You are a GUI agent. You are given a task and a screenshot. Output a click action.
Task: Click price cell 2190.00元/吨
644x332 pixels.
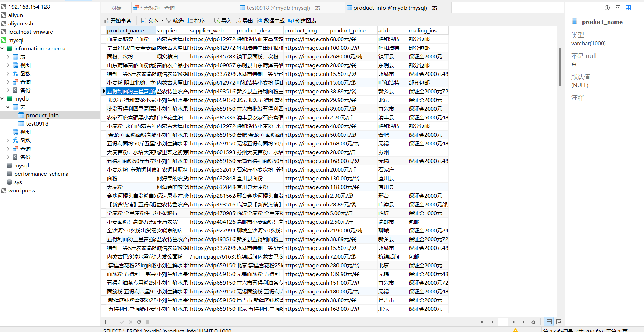[x=353, y=231]
